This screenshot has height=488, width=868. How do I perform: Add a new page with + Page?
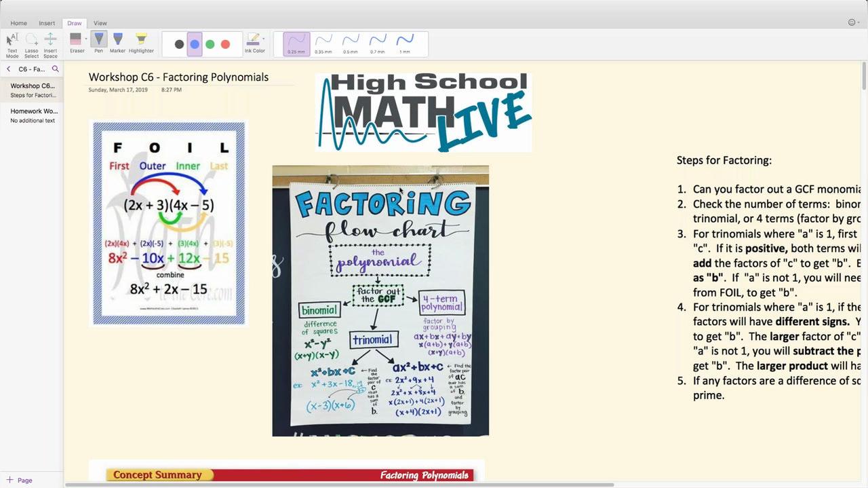tap(20, 480)
